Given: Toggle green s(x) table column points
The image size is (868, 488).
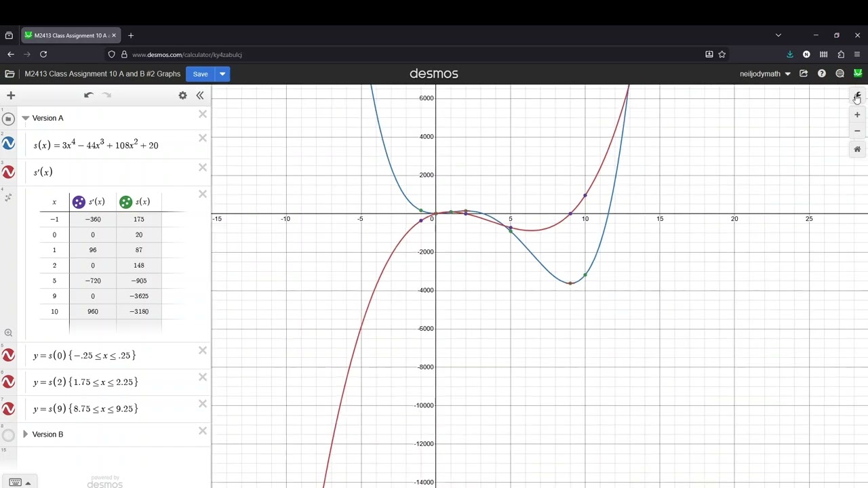Looking at the screenshot, I should click(x=125, y=202).
